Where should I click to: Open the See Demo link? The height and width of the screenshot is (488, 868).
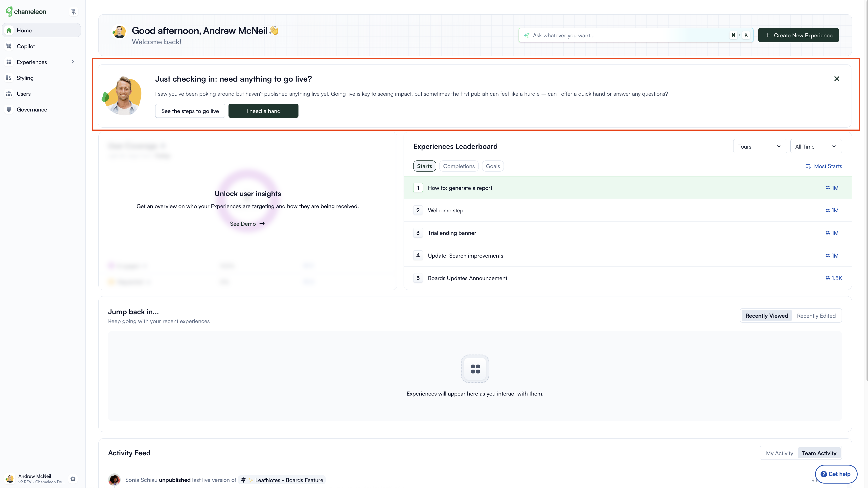click(x=247, y=223)
